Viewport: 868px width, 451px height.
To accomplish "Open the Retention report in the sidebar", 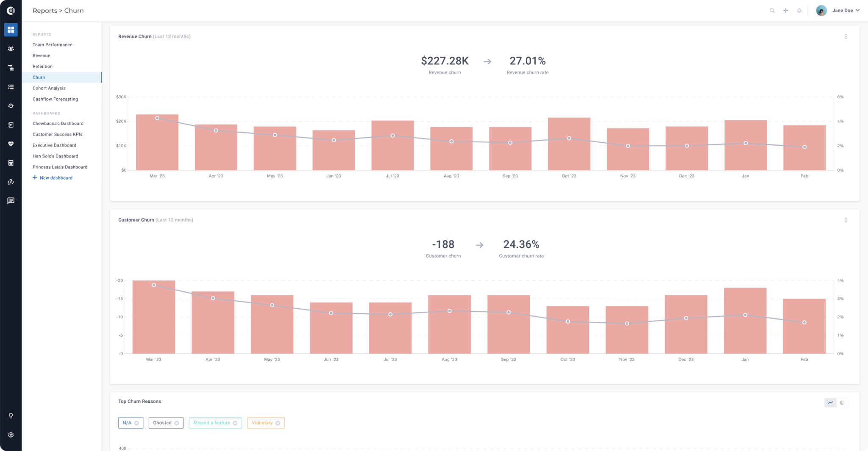I will coord(42,66).
